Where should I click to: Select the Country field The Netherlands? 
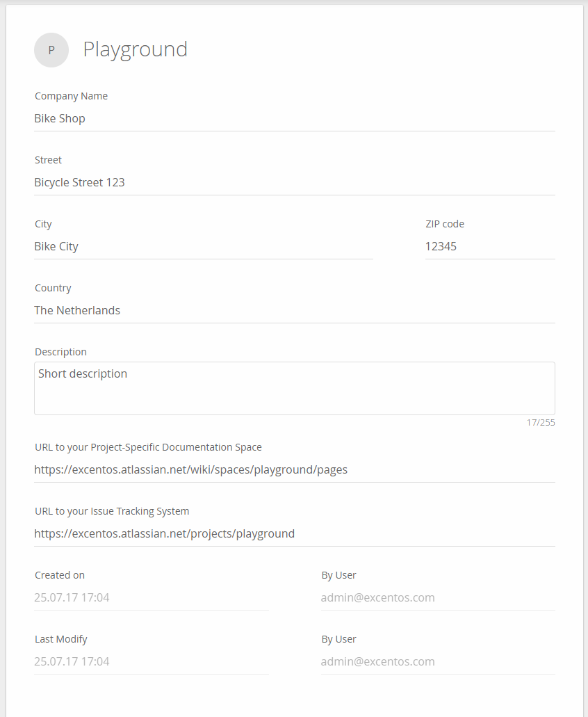tap(295, 311)
